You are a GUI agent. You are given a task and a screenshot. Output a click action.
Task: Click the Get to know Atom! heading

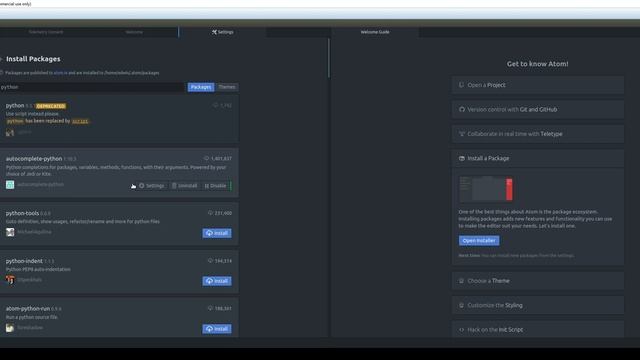tap(538, 64)
